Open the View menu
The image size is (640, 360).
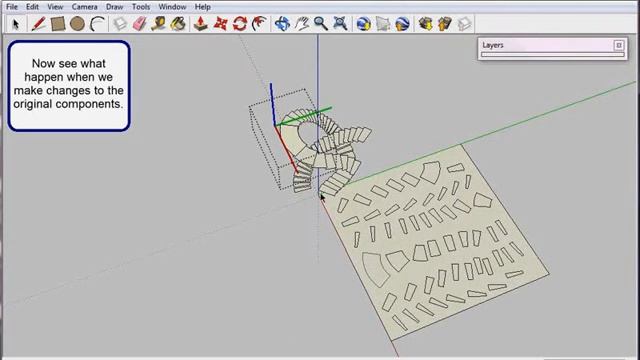(55, 7)
